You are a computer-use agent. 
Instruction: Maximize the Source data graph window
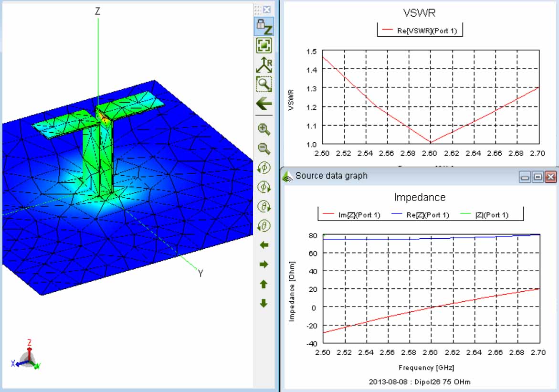pos(538,177)
